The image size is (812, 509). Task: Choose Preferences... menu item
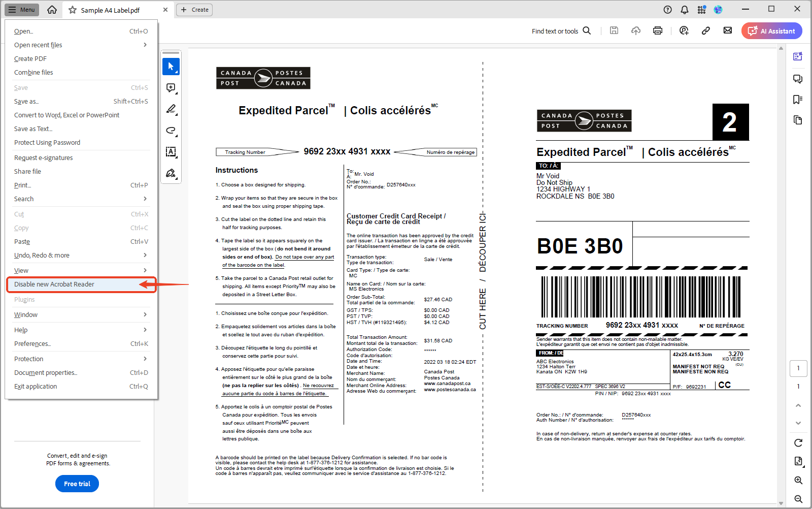[x=81, y=344]
